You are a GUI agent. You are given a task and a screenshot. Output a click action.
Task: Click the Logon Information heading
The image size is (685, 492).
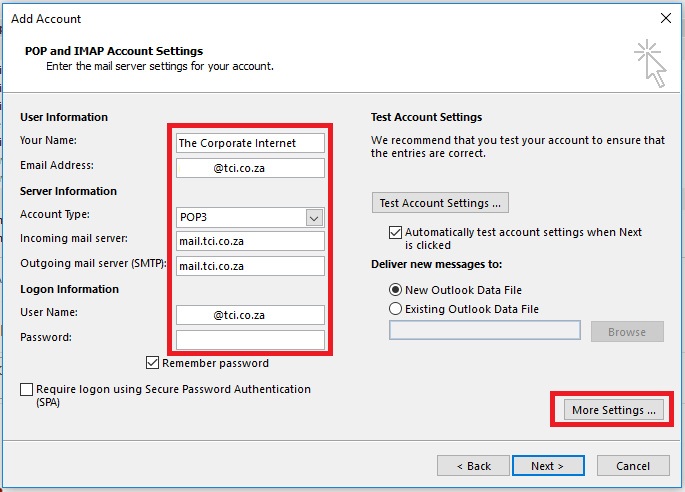point(69,289)
